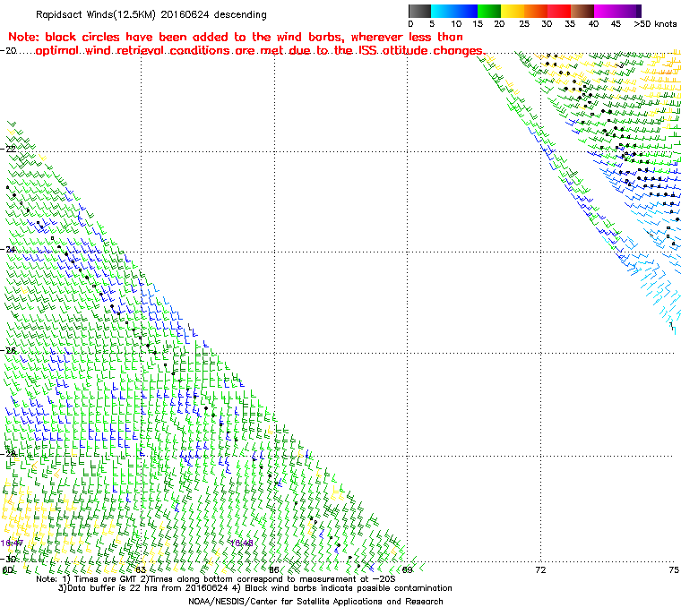
Task: Click the "20160624 descending" title text
Action: [x=213, y=14]
